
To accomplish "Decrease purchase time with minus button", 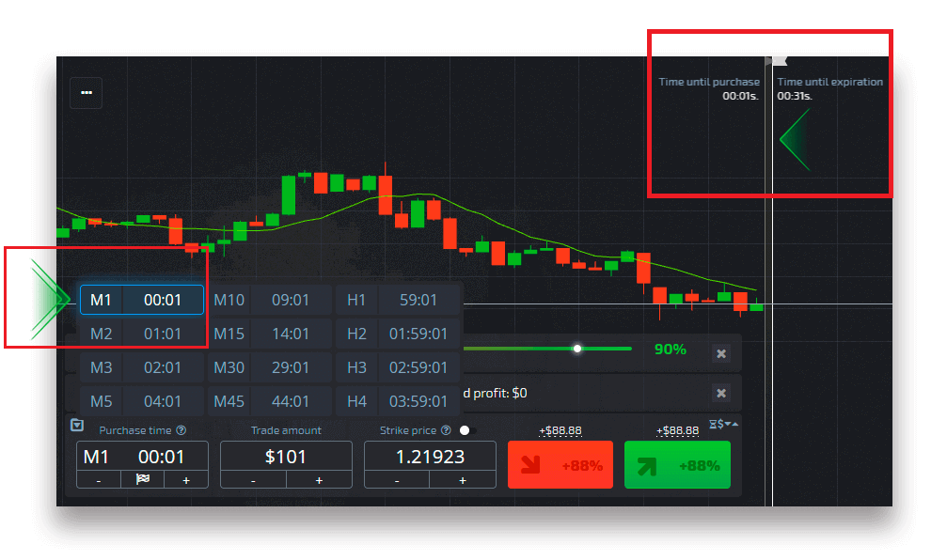I will [x=99, y=480].
